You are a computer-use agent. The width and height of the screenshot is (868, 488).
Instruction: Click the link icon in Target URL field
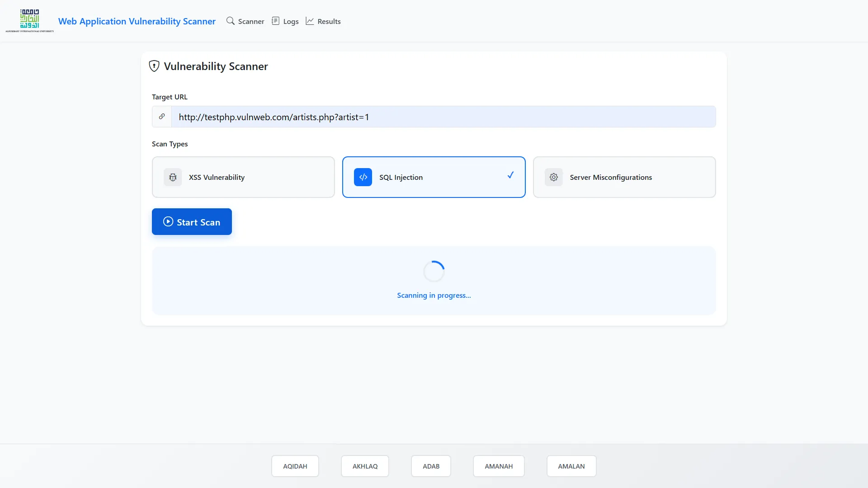[162, 117]
